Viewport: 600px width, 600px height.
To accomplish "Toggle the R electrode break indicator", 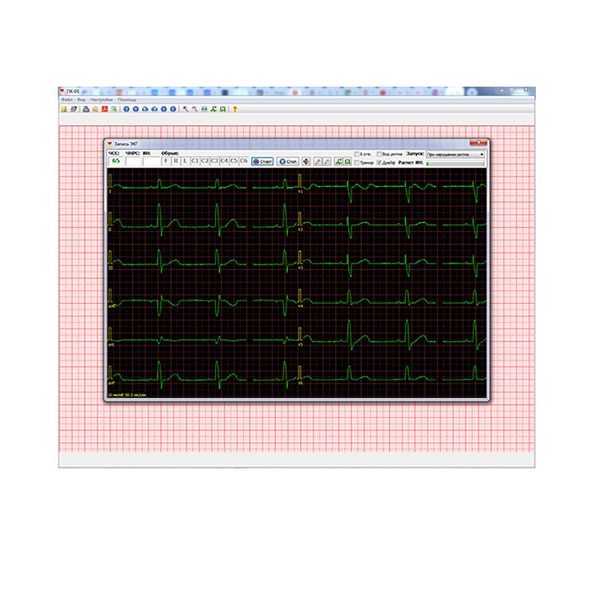I will click(176, 161).
